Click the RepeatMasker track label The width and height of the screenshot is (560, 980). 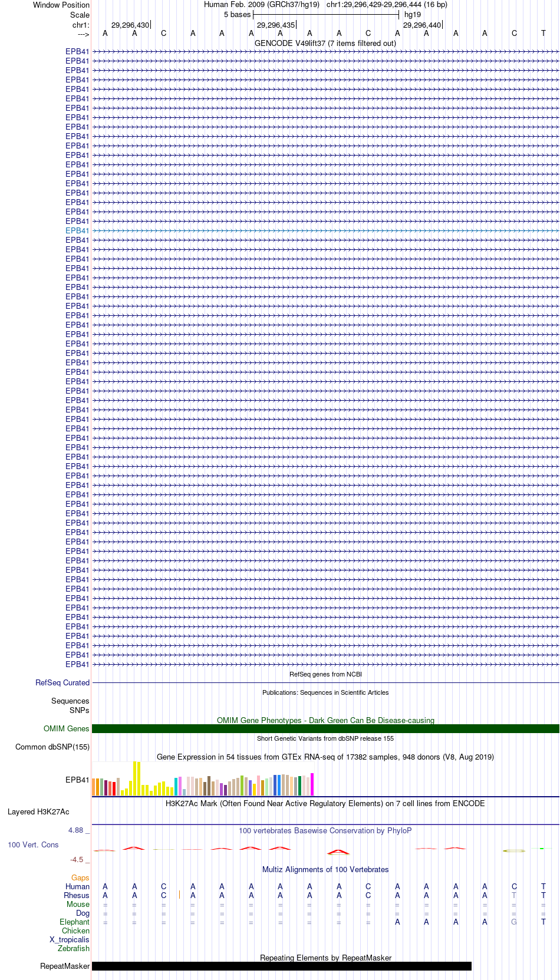click(65, 966)
